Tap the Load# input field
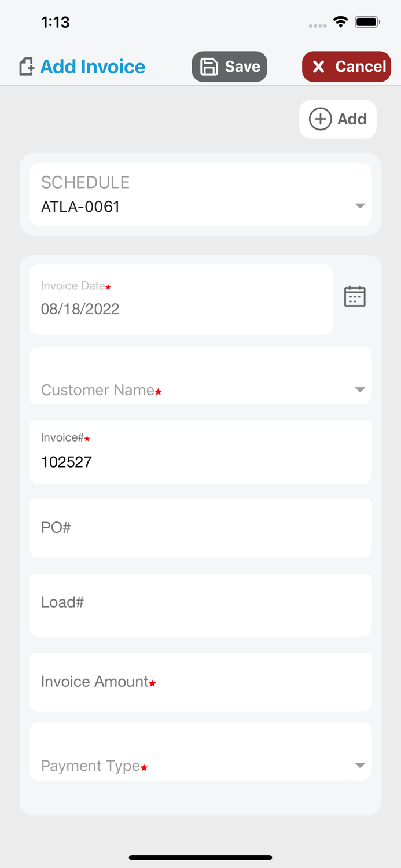The height and width of the screenshot is (868, 401). (200, 605)
